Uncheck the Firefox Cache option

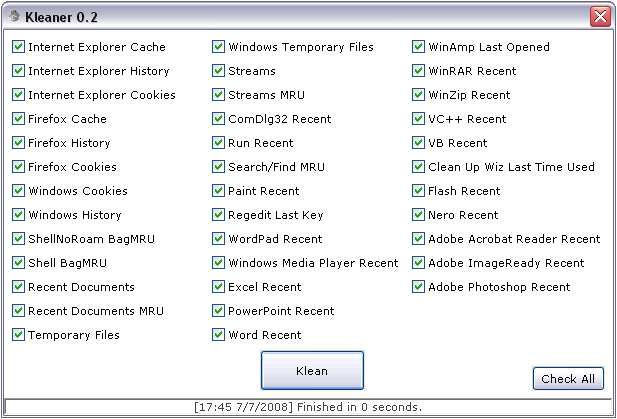tap(18, 119)
